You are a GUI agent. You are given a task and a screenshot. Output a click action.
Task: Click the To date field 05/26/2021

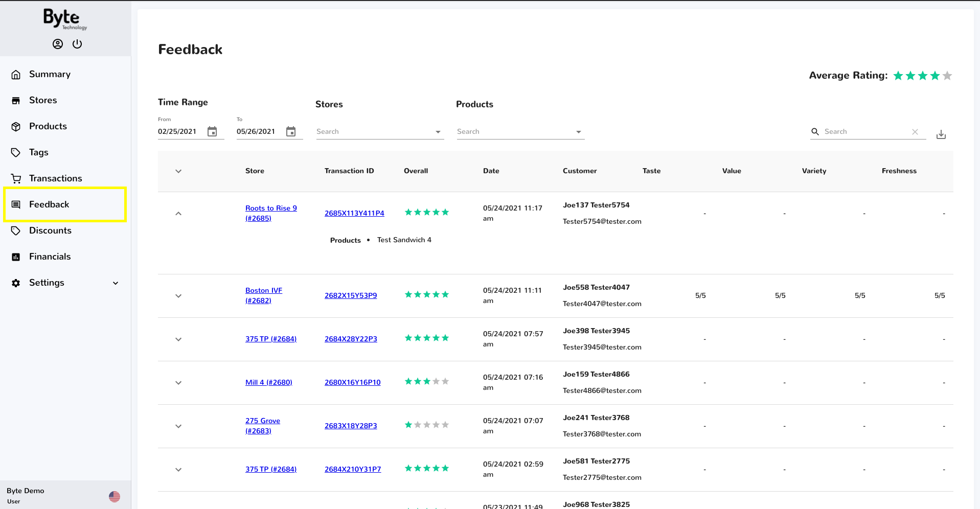[256, 132]
